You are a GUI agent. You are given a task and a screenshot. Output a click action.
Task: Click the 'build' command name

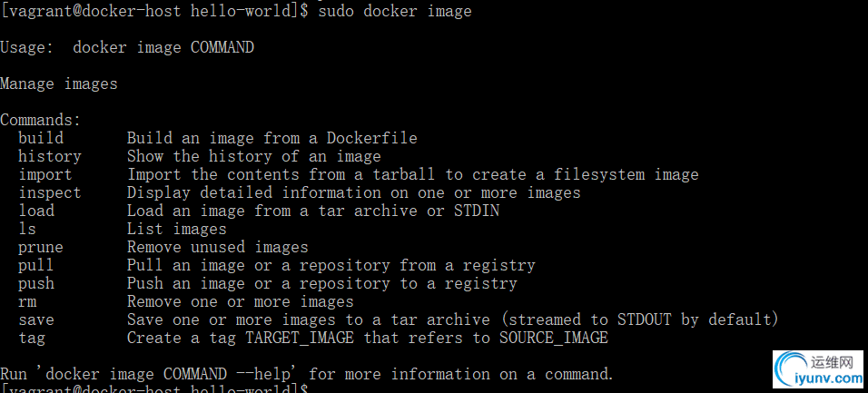click(x=41, y=138)
